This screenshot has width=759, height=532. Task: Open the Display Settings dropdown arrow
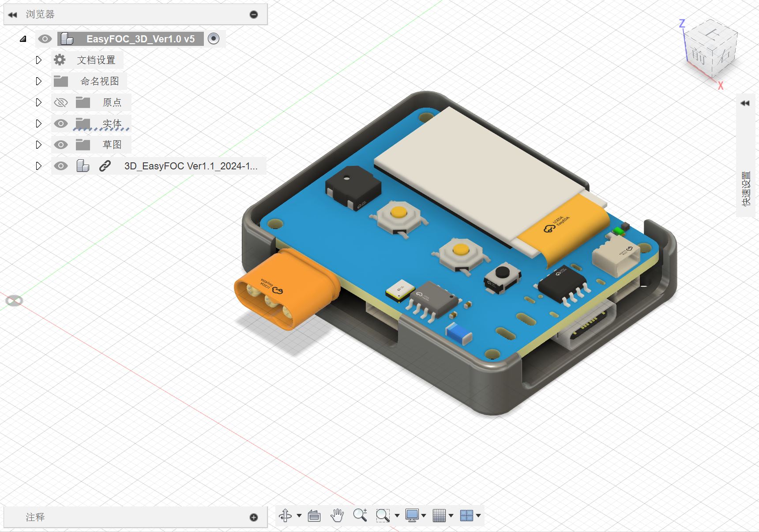pos(424,515)
